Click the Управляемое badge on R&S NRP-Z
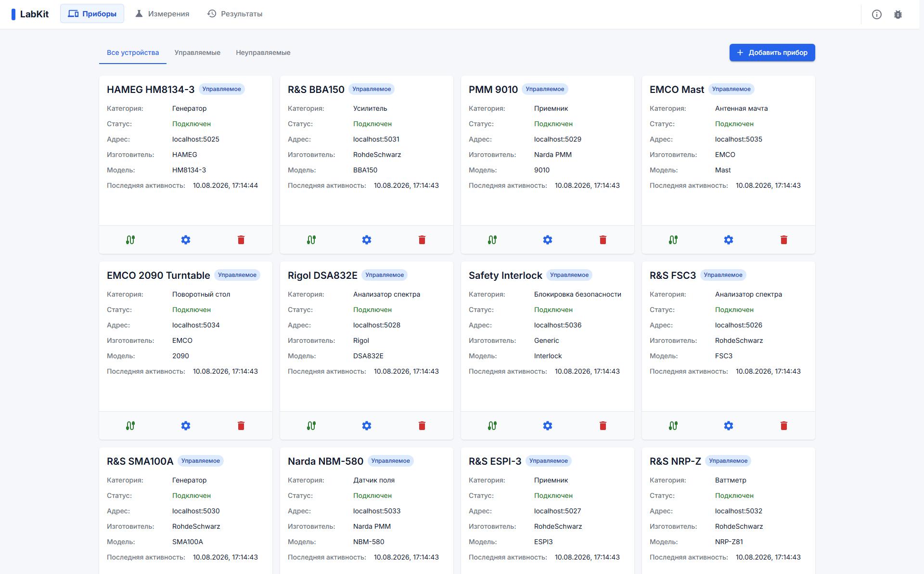This screenshot has width=924, height=574. [728, 461]
